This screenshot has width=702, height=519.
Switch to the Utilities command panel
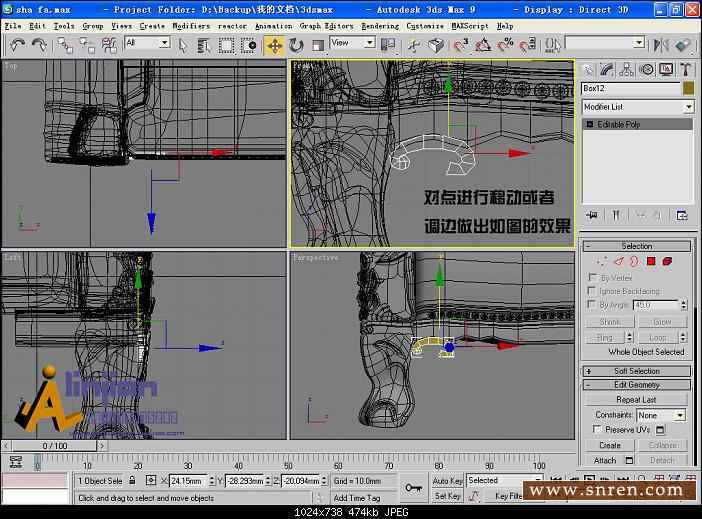click(685, 69)
